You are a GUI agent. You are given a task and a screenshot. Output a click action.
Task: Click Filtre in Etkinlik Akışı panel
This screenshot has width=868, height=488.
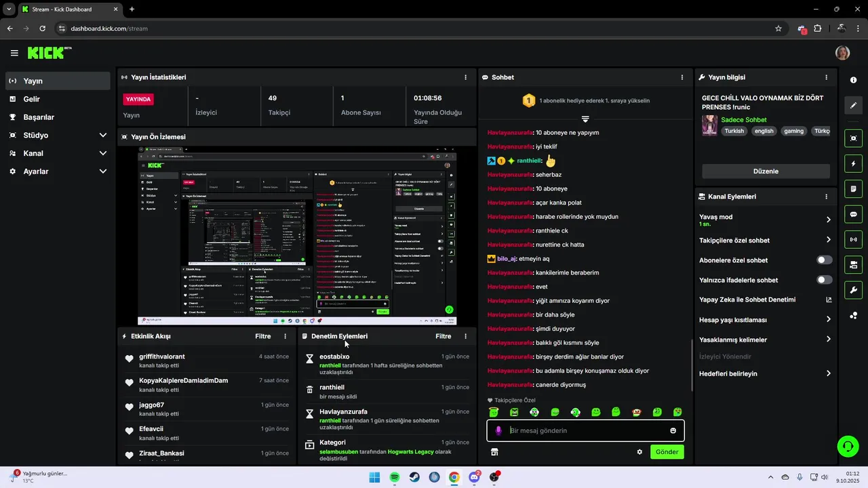coord(262,336)
